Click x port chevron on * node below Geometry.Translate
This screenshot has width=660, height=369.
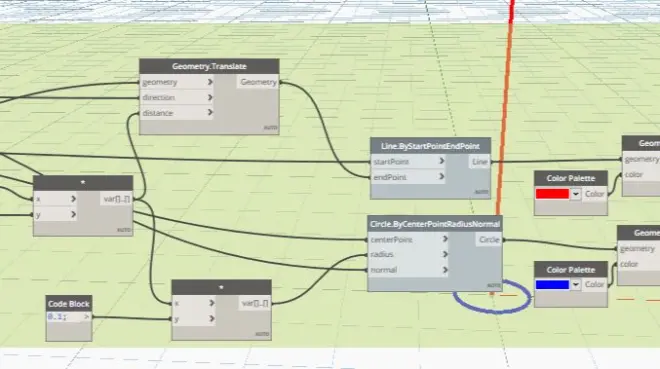coord(73,199)
